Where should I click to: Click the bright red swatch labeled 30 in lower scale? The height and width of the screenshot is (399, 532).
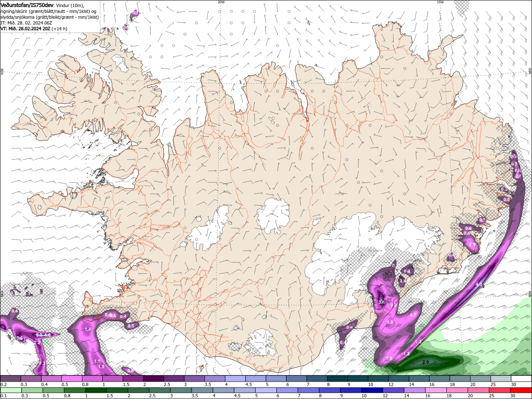point(520,390)
